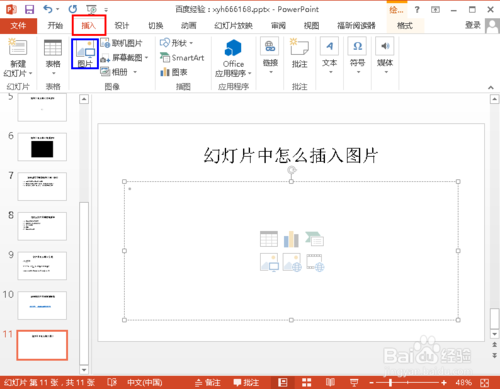Click the Save icon in quick access toolbar
The image size is (500, 389).
click(29, 9)
